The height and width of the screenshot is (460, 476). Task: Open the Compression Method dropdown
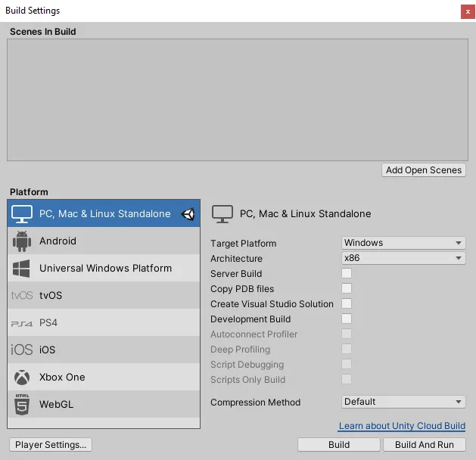[x=403, y=402]
